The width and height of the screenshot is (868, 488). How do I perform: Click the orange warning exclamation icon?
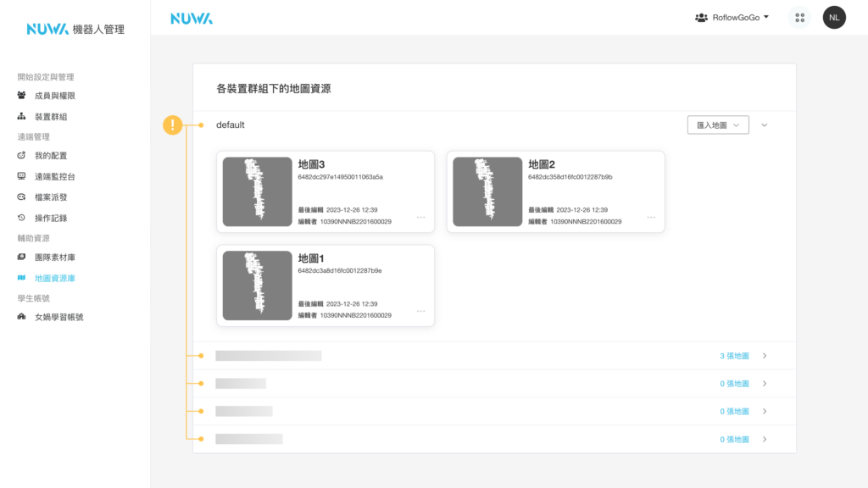(x=173, y=125)
